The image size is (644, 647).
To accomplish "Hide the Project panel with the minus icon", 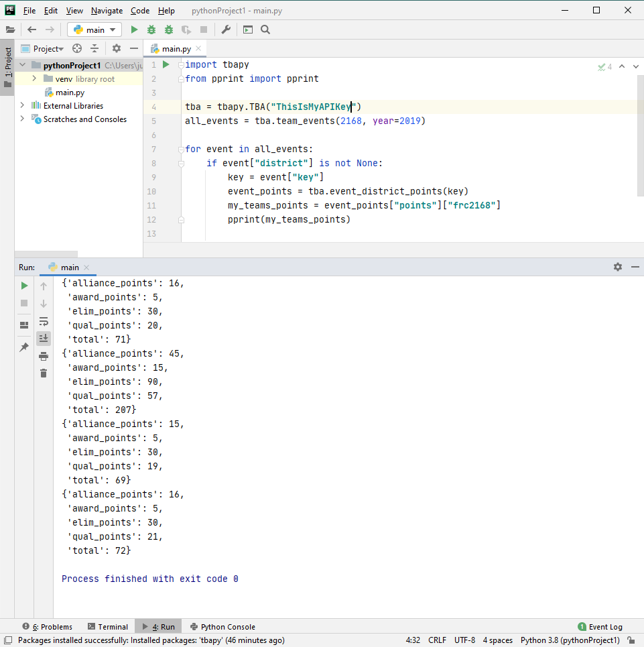I will [x=133, y=49].
